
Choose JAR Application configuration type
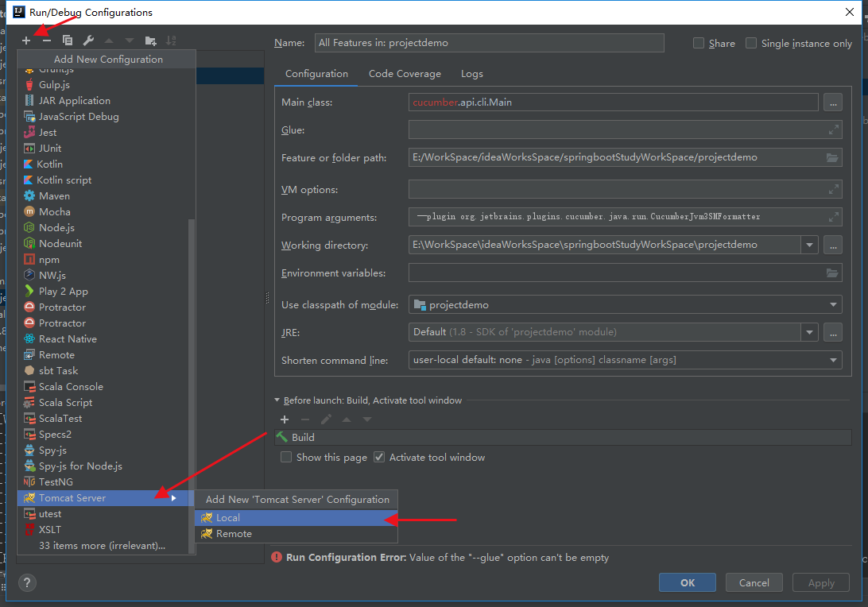tap(103, 101)
